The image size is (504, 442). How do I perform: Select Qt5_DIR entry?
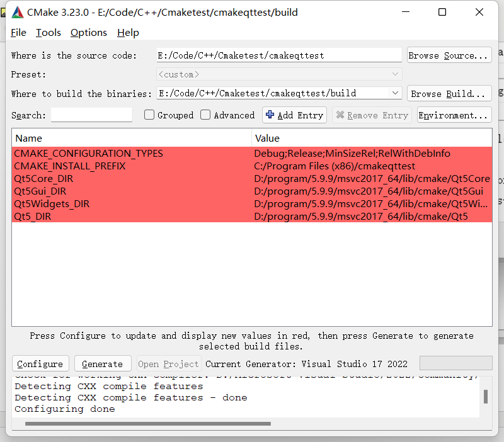33,216
